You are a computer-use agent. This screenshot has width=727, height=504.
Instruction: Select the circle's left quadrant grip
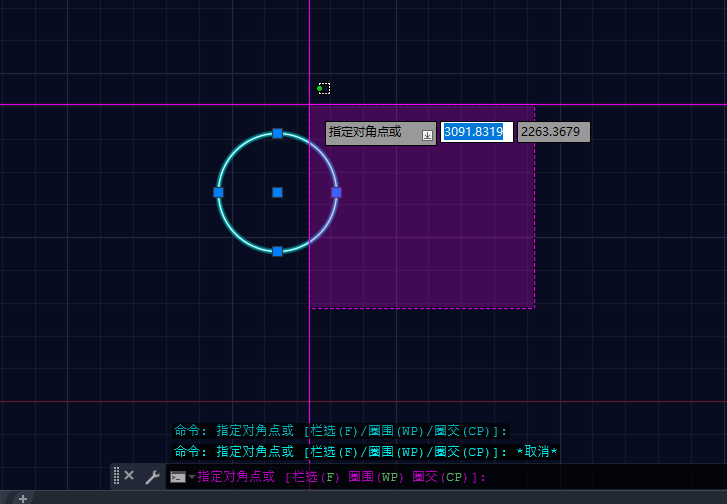click(x=218, y=192)
